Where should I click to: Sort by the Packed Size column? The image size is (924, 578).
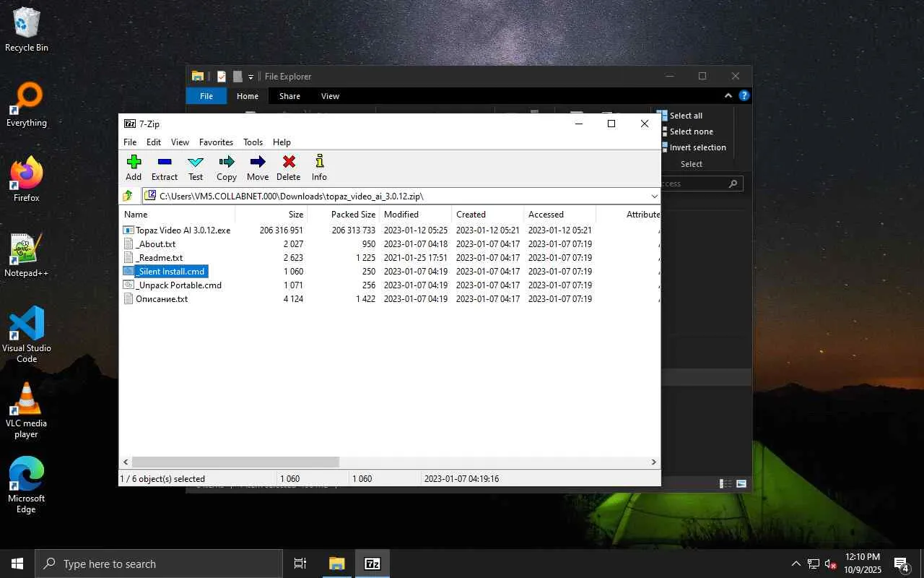pyautogui.click(x=344, y=215)
